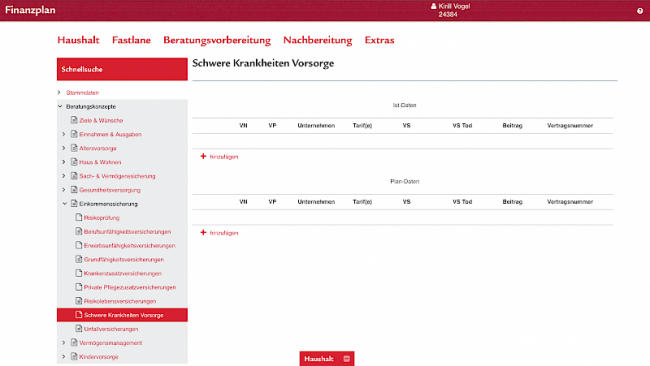Click page icon next to Risikolebensversicherungen
The width and height of the screenshot is (650, 366).
(79, 301)
